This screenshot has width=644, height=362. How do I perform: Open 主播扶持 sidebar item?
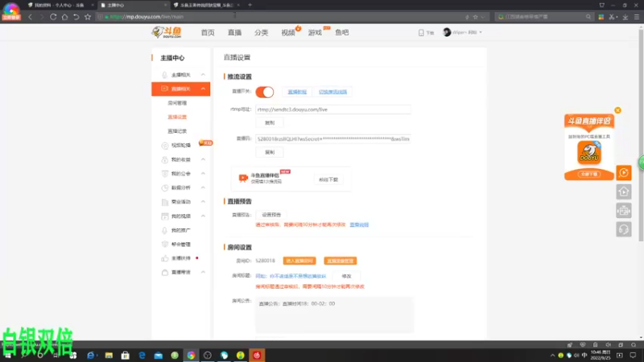pyautogui.click(x=180, y=258)
